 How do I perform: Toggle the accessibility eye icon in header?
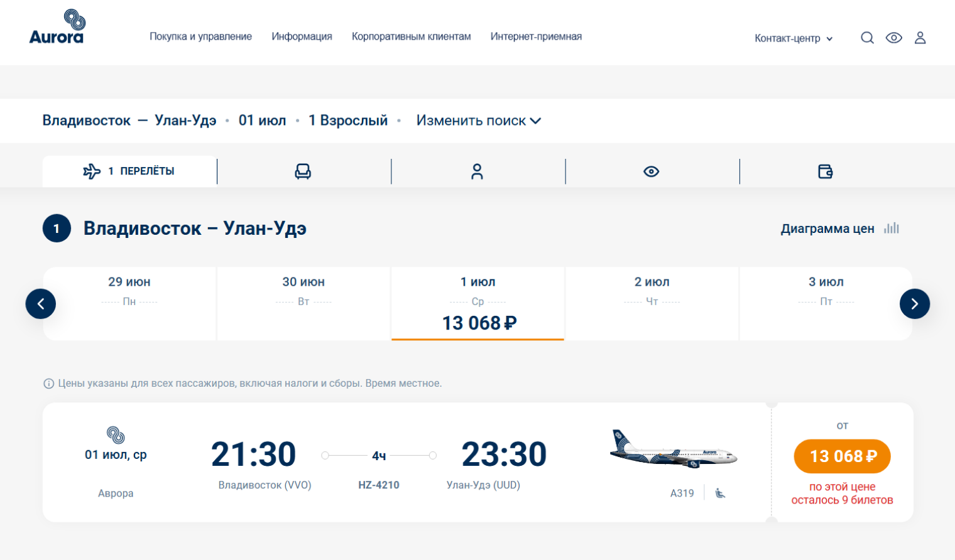click(x=893, y=38)
